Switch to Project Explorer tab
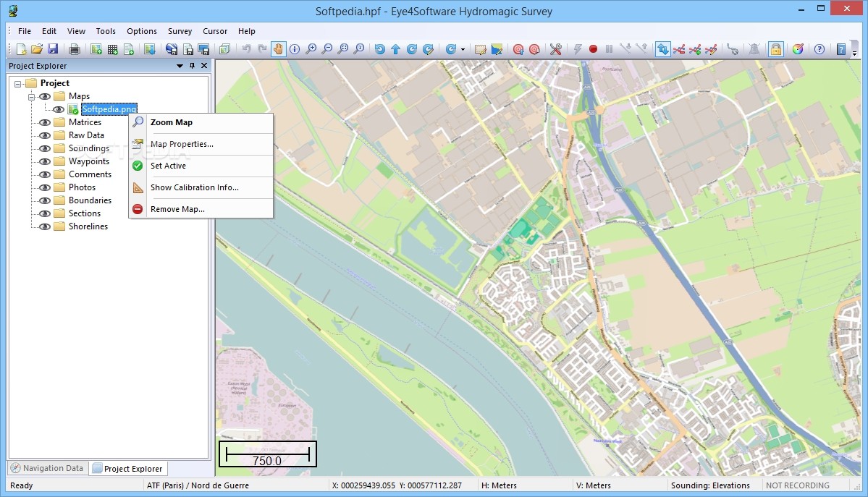Screen dimensions: 868x497 tap(128, 468)
